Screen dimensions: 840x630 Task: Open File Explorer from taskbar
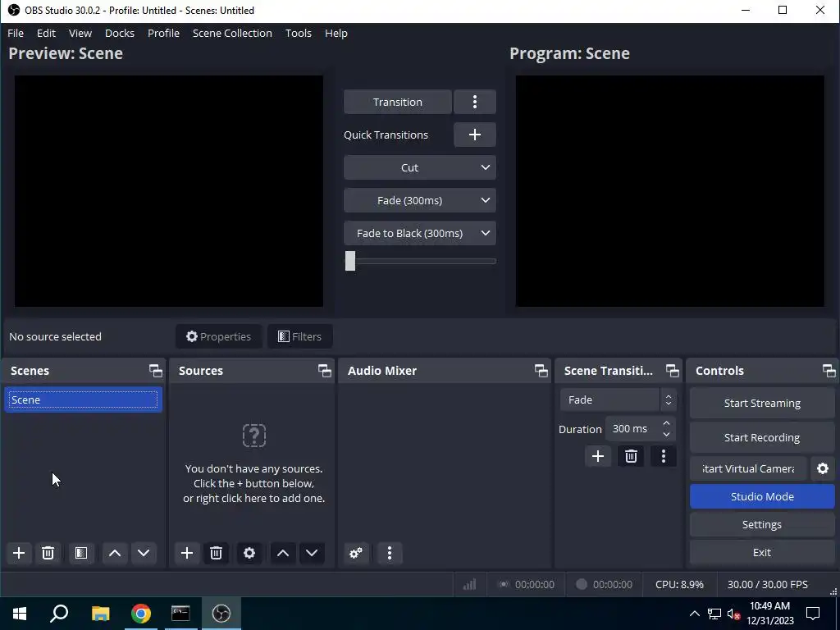[x=100, y=614]
